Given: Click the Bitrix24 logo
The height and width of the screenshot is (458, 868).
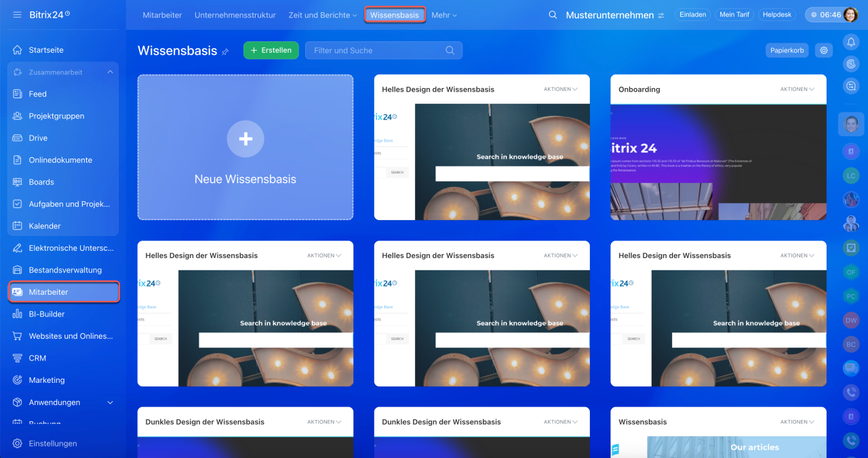Looking at the screenshot, I should [x=50, y=14].
